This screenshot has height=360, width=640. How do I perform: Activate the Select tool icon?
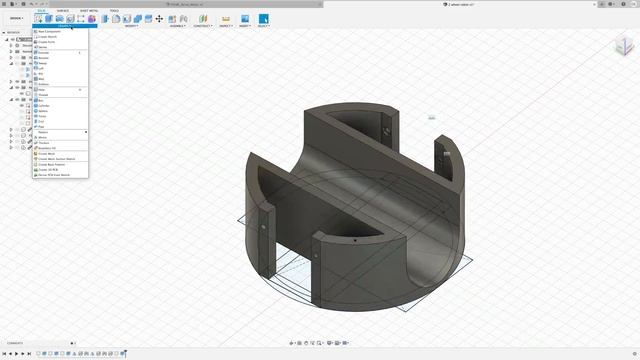pos(264,19)
